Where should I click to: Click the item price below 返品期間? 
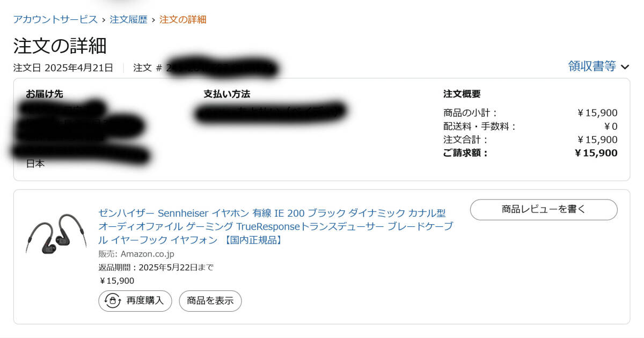pyautogui.click(x=116, y=281)
